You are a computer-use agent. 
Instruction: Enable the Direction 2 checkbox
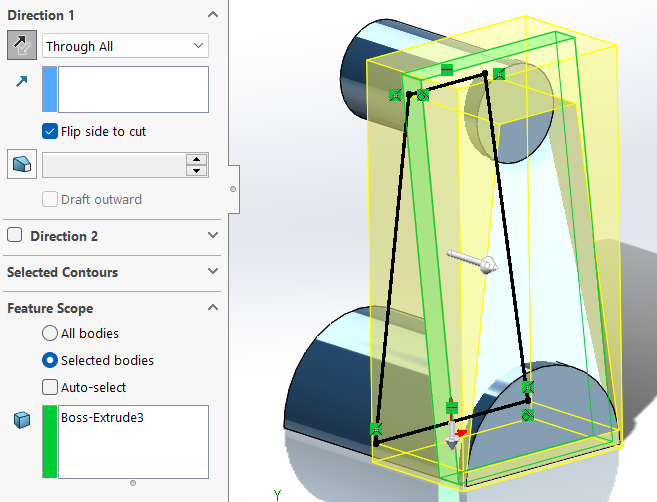point(15,236)
